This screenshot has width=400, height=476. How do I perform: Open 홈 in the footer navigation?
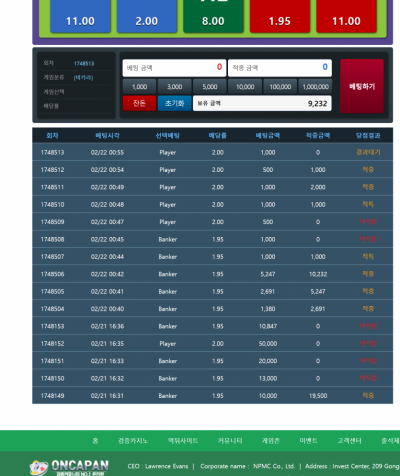click(95, 441)
